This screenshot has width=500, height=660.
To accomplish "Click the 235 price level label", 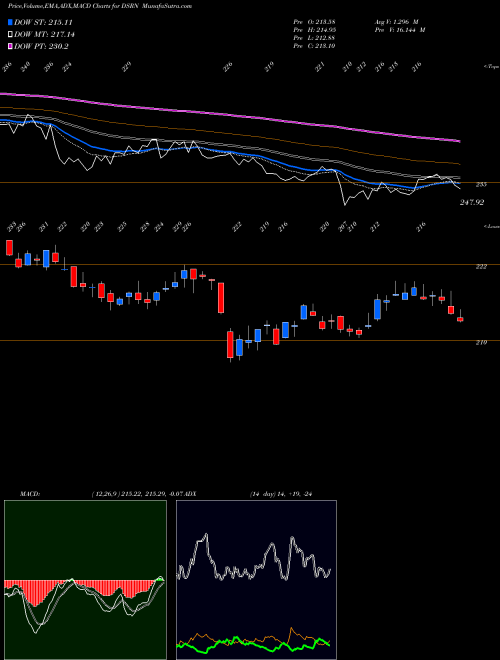I will [481, 184].
